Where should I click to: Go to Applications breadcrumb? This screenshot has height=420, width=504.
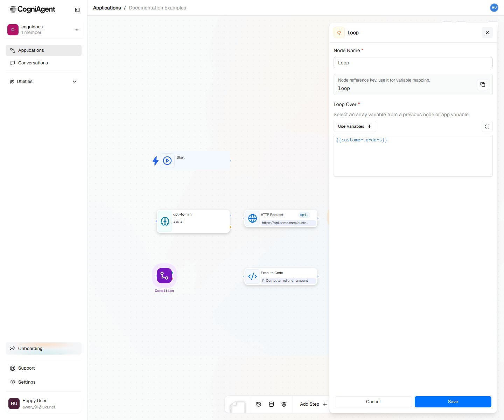107,8
